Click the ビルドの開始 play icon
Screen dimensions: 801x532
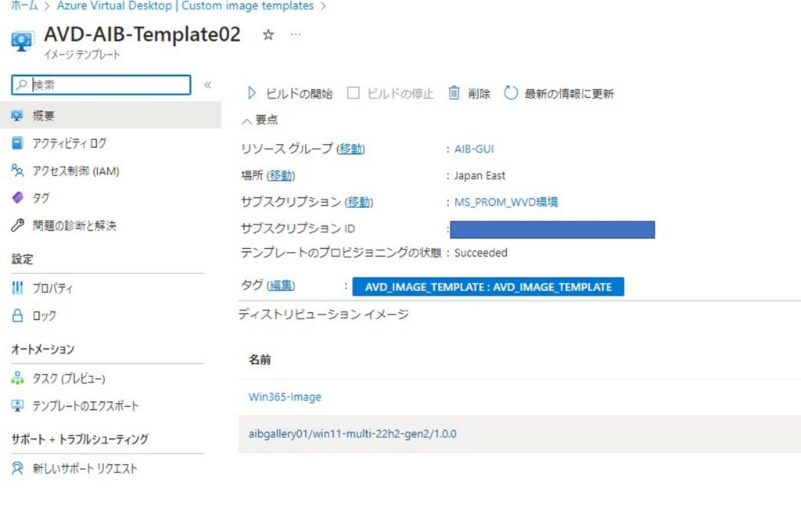pyautogui.click(x=252, y=93)
